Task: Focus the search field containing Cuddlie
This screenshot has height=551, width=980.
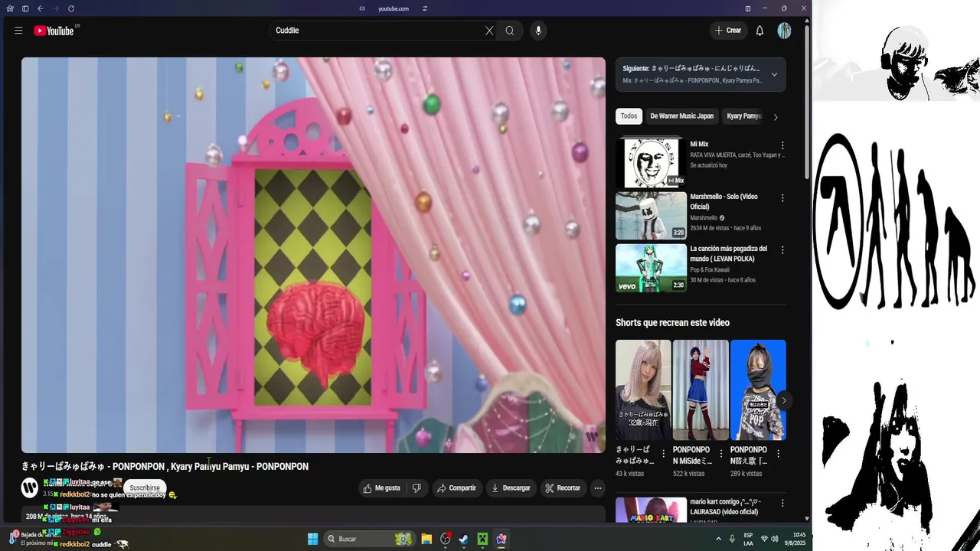Action: [377, 31]
